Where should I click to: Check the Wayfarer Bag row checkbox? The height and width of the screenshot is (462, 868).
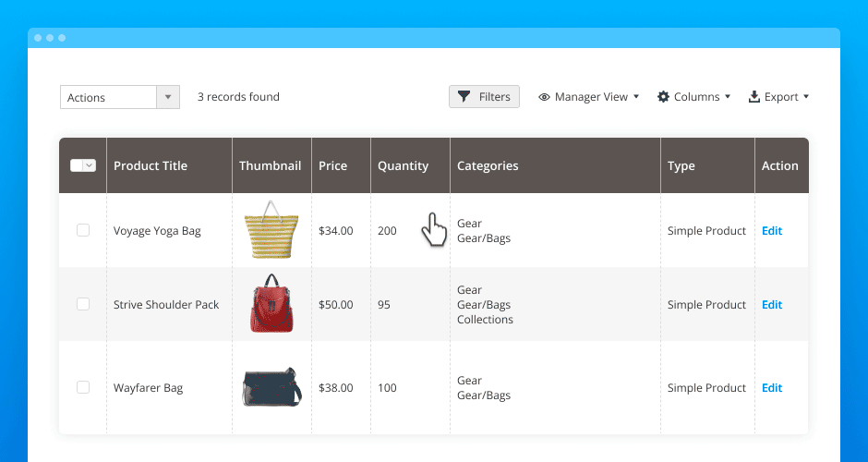point(83,387)
